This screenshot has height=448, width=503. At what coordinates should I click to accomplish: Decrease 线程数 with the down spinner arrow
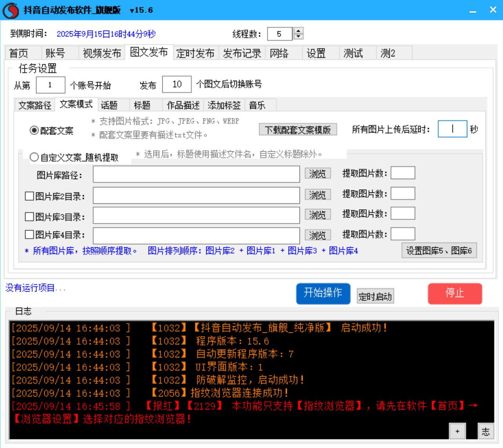click(298, 37)
